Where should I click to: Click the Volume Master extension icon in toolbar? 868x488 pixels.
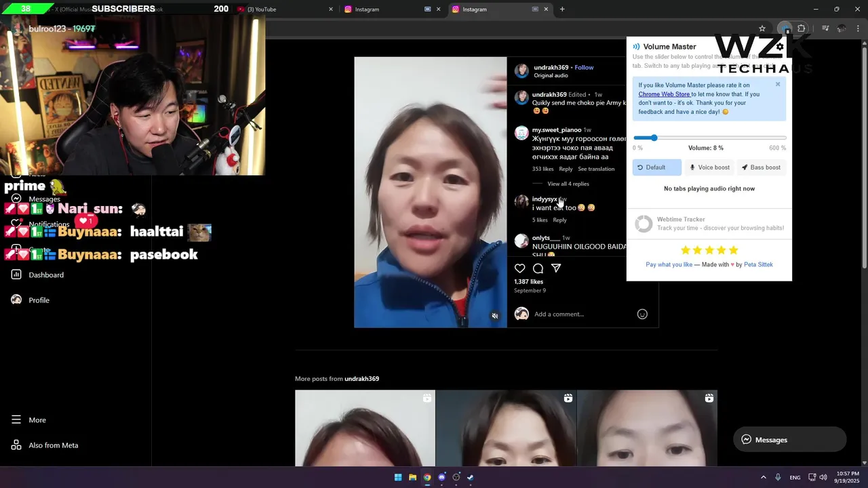[x=785, y=28]
